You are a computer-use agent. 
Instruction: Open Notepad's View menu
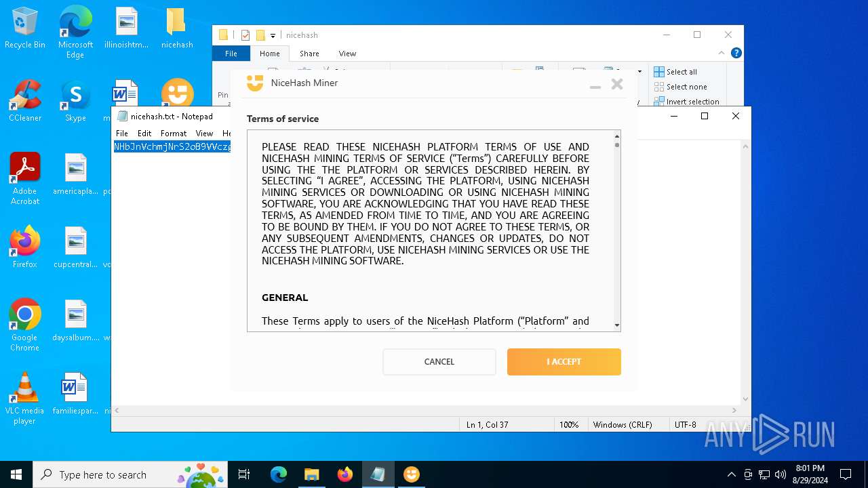(204, 134)
